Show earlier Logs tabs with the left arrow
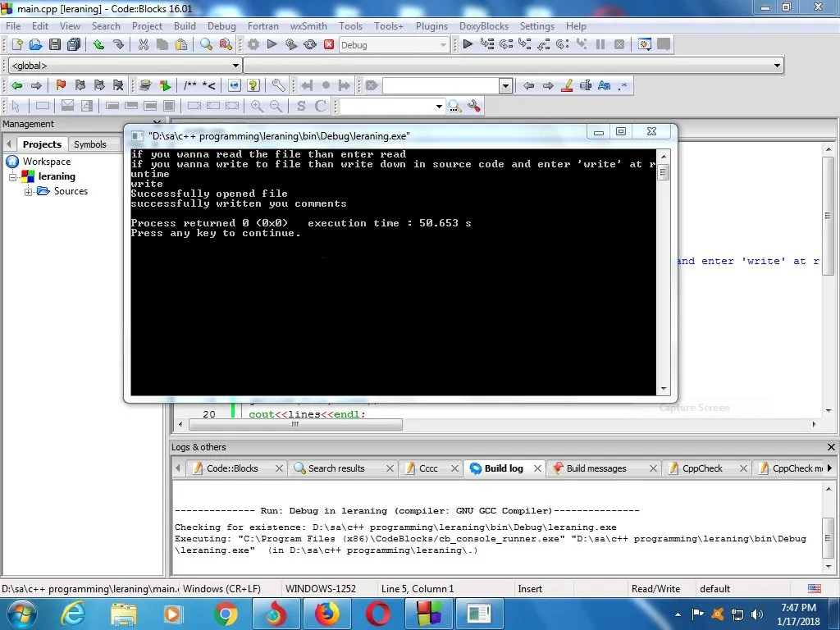The image size is (840, 630). (178, 468)
